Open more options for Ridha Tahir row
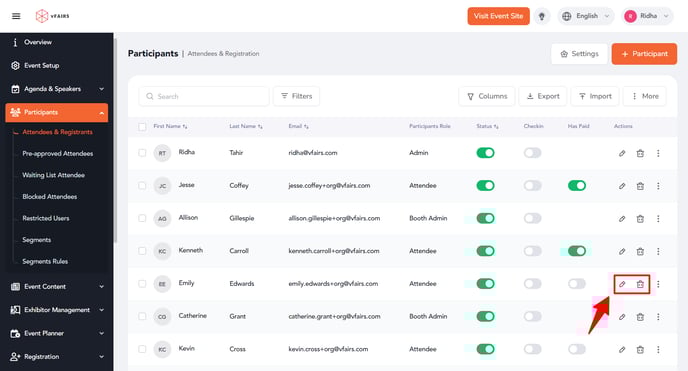The width and height of the screenshot is (688, 371). 658,153
